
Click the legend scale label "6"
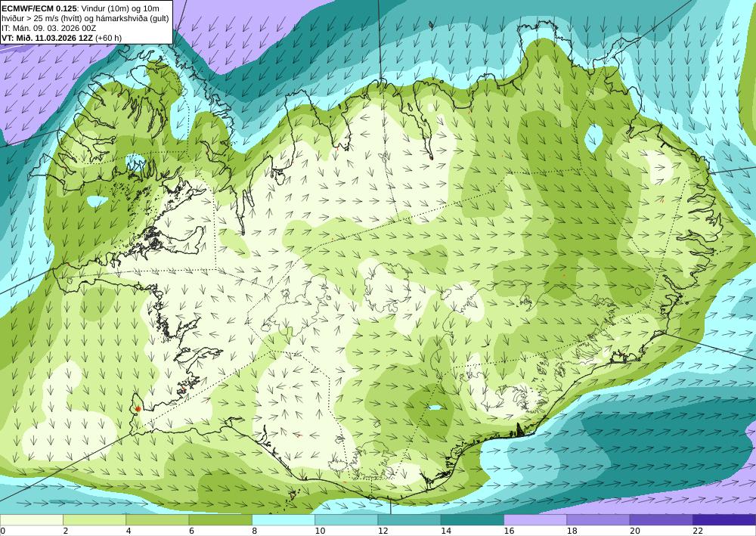point(191,531)
